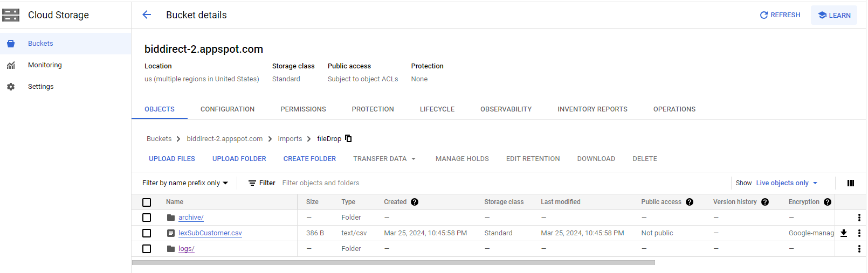The width and height of the screenshot is (868, 273).
Task: Select the archive/ row checkbox
Action: pos(147,218)
